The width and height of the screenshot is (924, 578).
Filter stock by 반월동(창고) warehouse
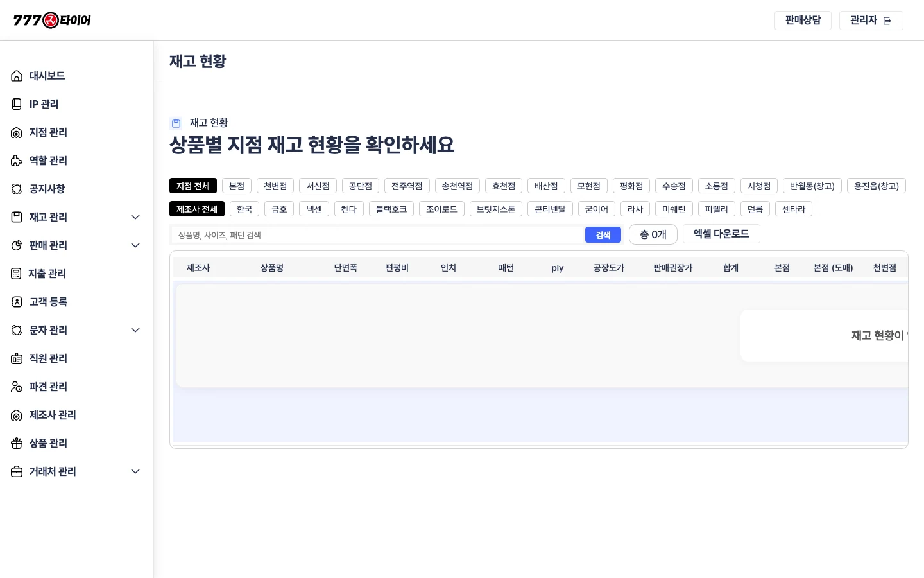tap(812, 186)
